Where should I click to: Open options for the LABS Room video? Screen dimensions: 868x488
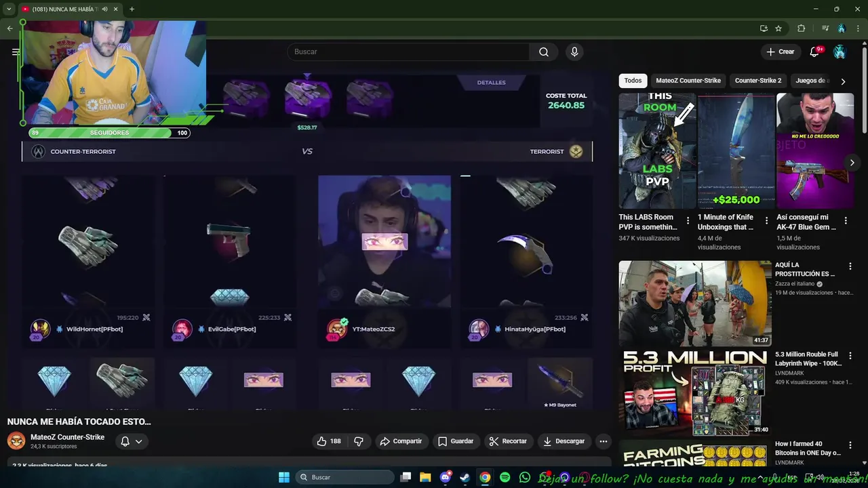(x=688, y=220)
